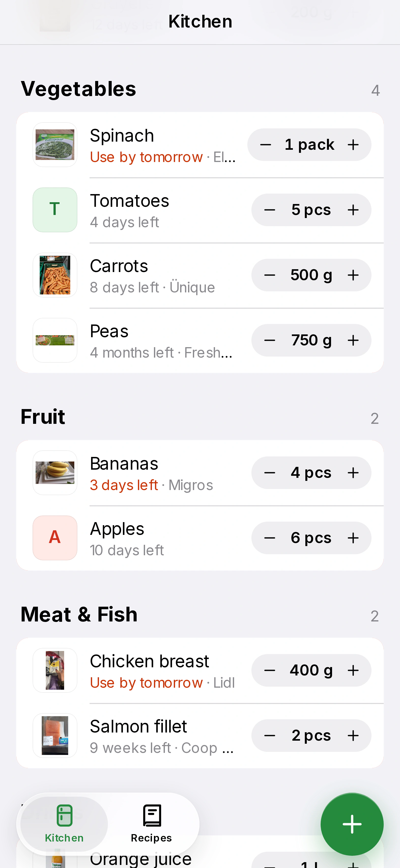This screenshot has height=868, width=400.
Task: Tap the Vegetables section header
Action: point(78,89)
